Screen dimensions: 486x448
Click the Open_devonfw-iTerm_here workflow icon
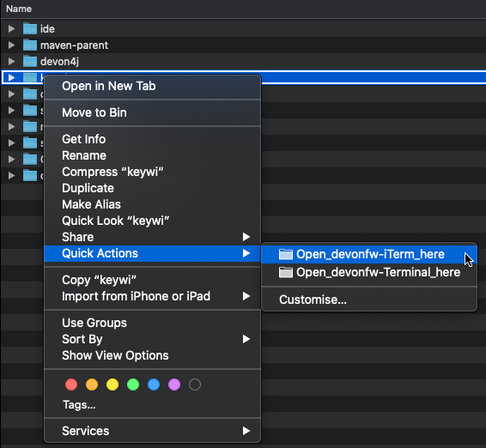click(x=285, y=254)
